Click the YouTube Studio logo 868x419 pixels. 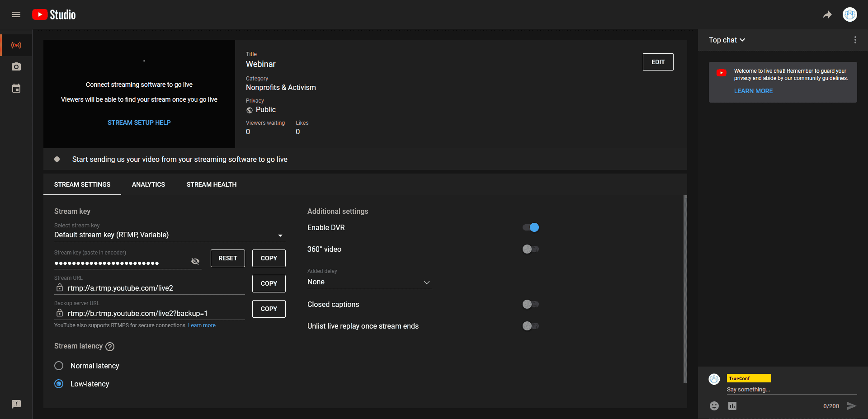click(54, 14)
